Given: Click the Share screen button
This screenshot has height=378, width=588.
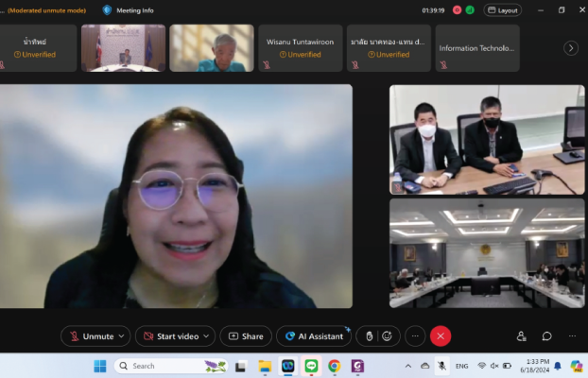Looking at the screenshot, I should coord(245,336).
